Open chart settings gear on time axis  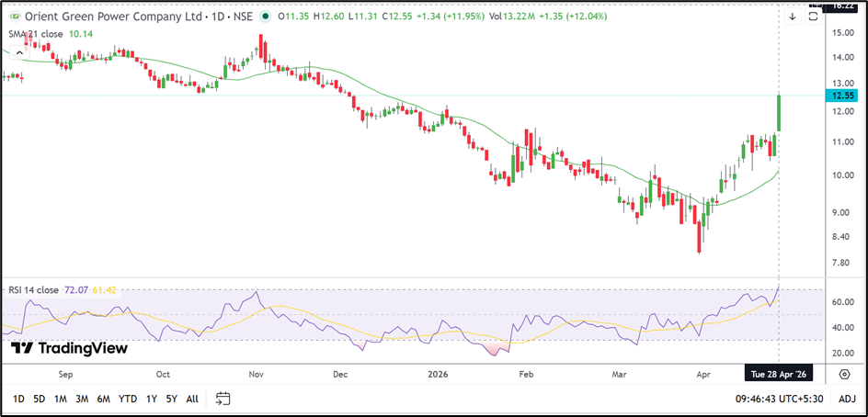point(844,374)
